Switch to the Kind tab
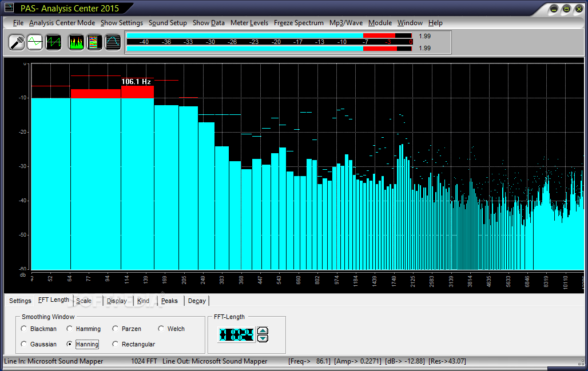The height and width of the screenshot is (371, 588). tap(143, 301)
